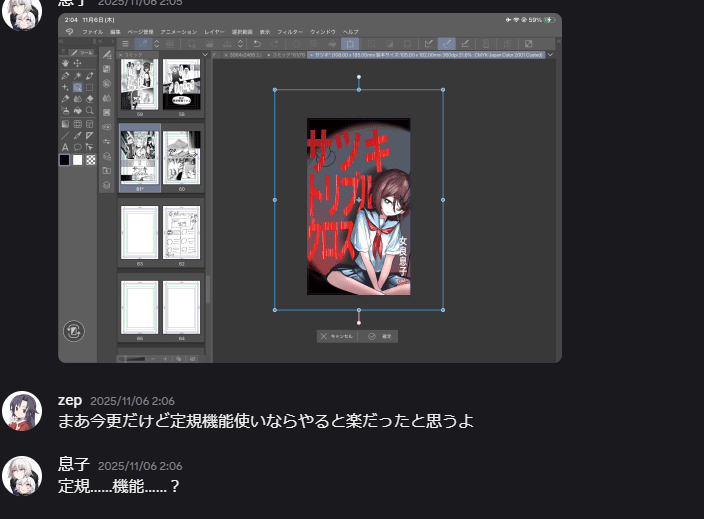Switch to the 3064x2466 canvas tab

[242, 55]
